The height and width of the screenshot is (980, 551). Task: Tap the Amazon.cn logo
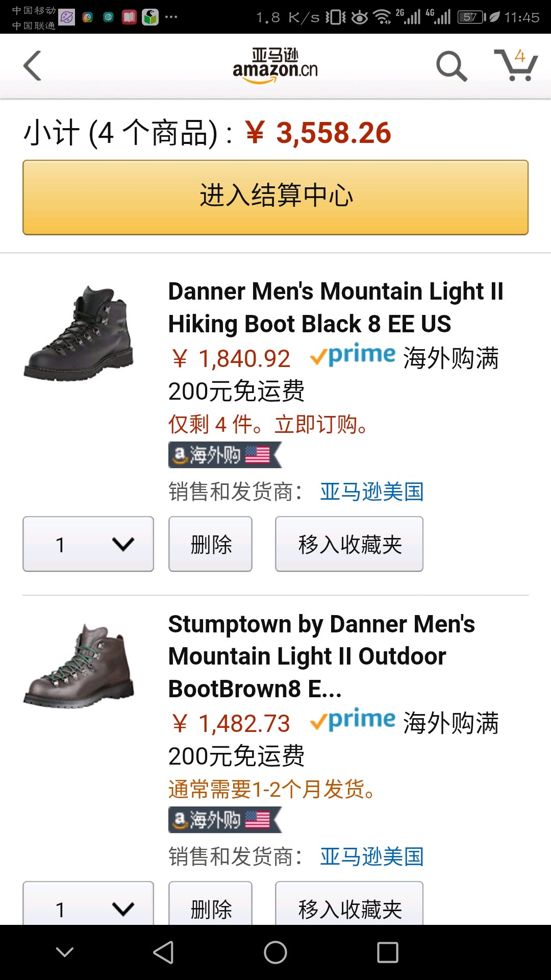[x=275, y=66]
